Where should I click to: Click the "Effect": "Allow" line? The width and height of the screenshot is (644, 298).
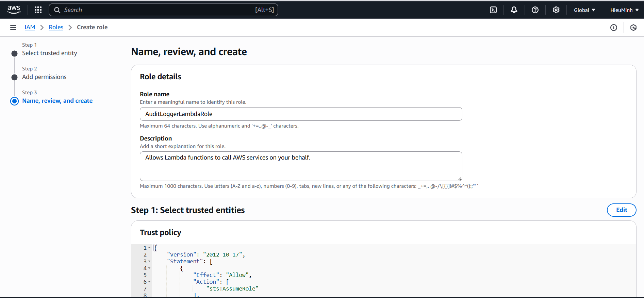222,275
